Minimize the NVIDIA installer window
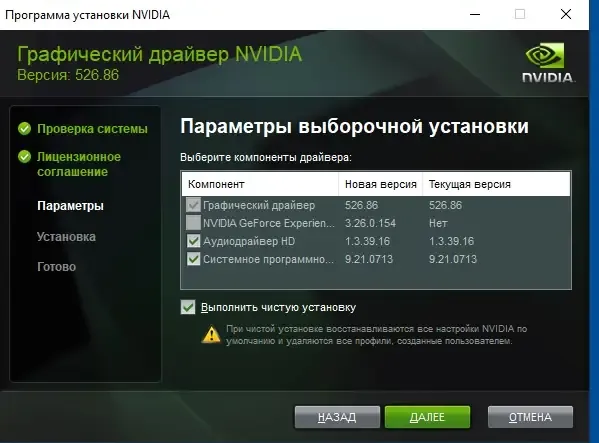Image resolution: width=599 pixels, height=443 pixels. pos(475,15)
